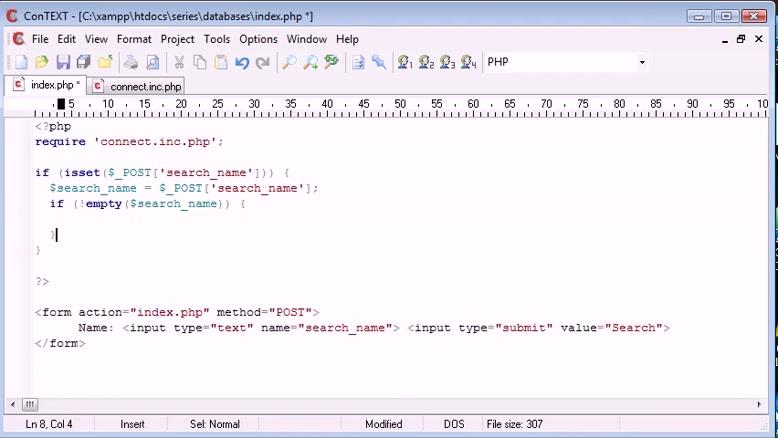Click the '<?php' opening tag
Screen dimensions: 778x438
[53, 126]
